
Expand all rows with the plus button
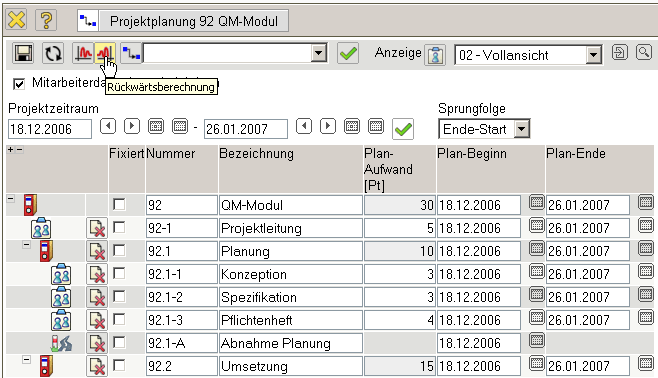pyautogui.click(x=10, y=150)
